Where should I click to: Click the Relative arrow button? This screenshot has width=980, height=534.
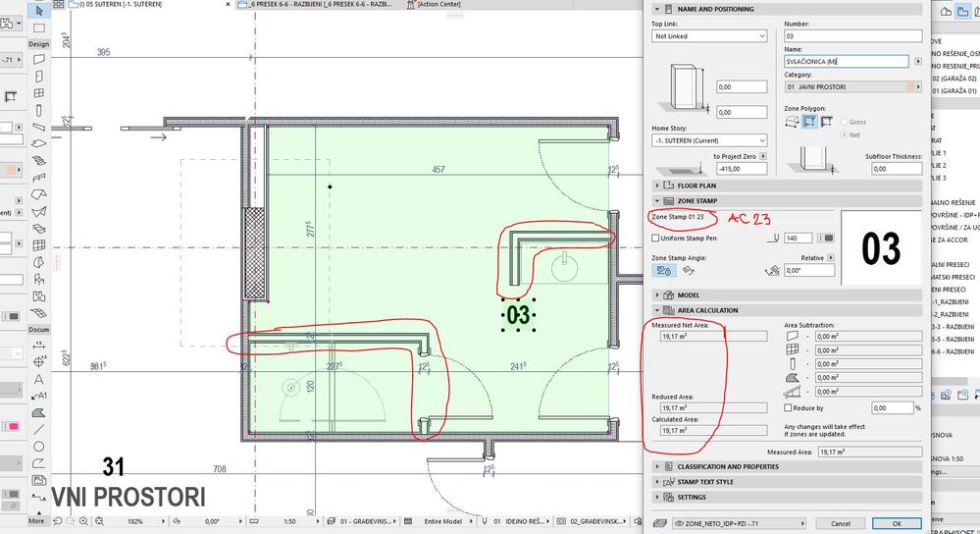click(x=831, y=257)
